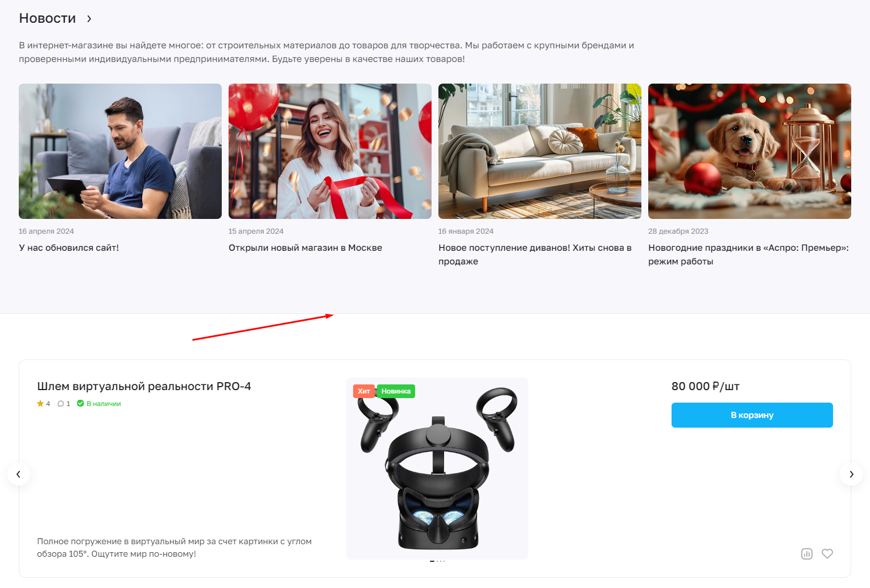Open article У нас обновился сайт!

click(x=69, y=248)
